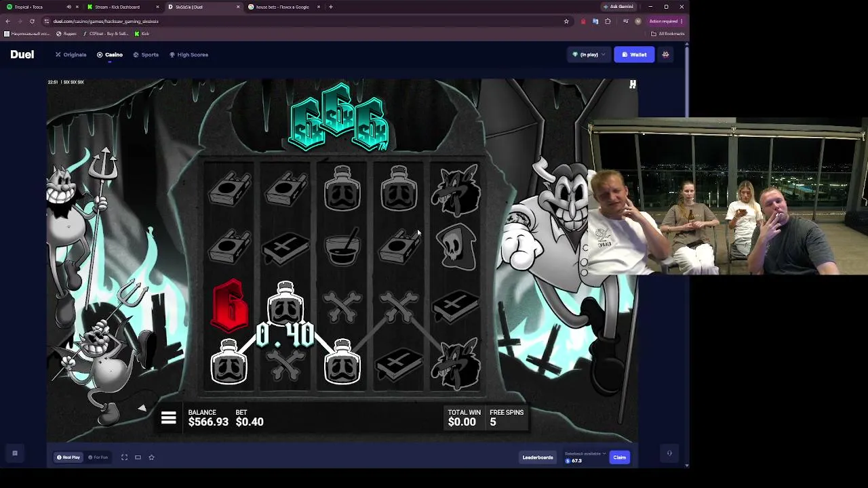Claim the rakeback reward
Screen dimensions: 868x488
pyautogui.click(x=619, y=457)
